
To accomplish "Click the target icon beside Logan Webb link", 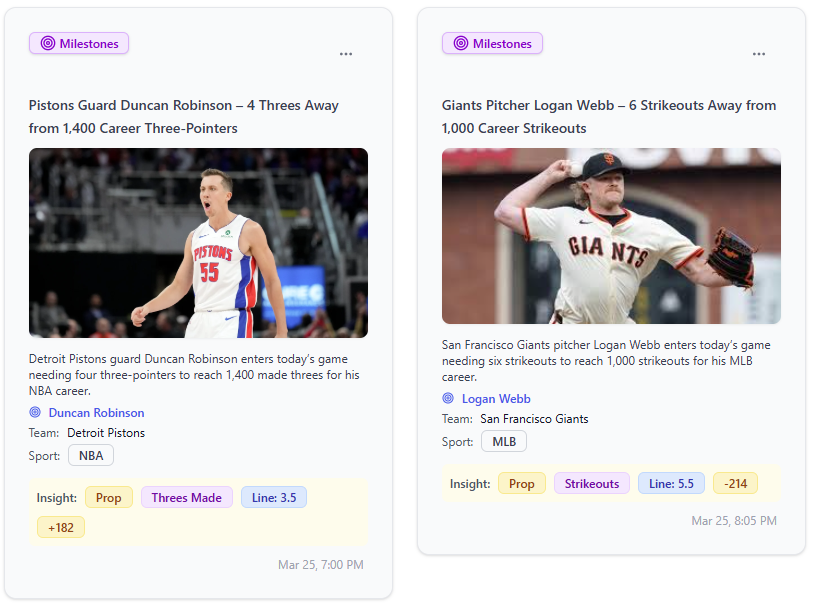I will 448,398.
